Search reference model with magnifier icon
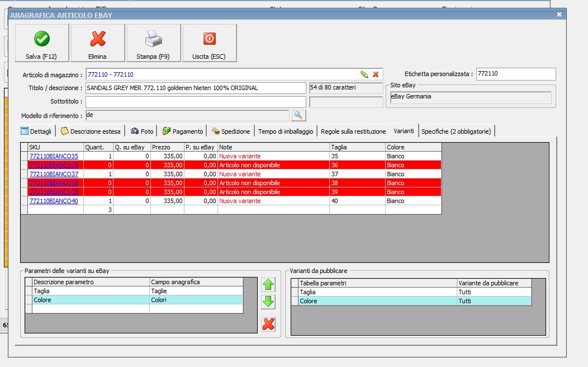This screenshot has width=588, height=367. coord(298,115)
